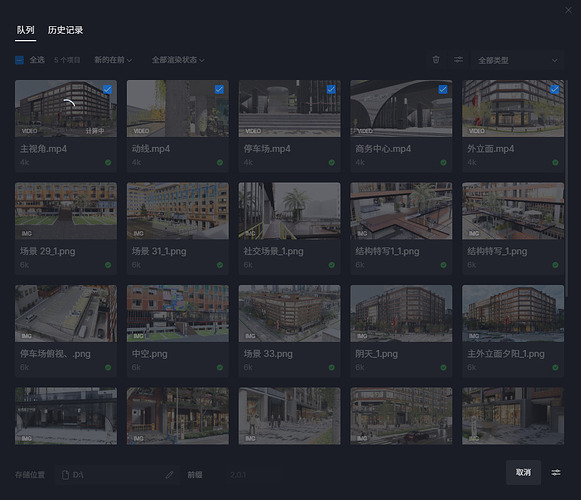This screenshot has width=581, height=500.
Task: Click the pencil edit icon for storage path
Action: click(x=169, y=474)
